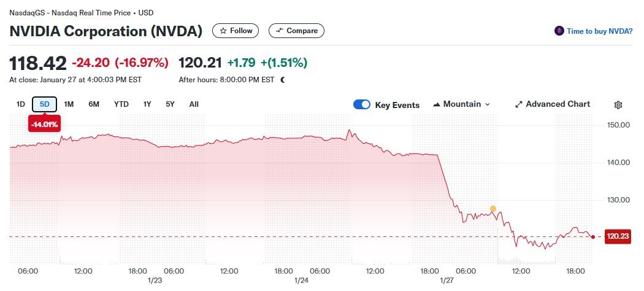Show the YTD time range
The width and height of the screenshot is (644, 291).
pos(121,104)
